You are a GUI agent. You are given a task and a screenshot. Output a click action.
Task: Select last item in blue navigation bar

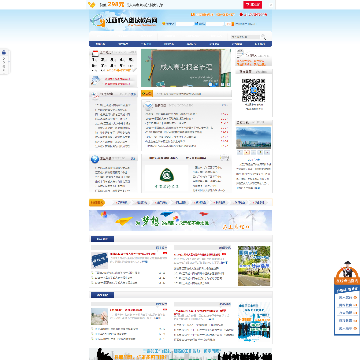(260, 44)
